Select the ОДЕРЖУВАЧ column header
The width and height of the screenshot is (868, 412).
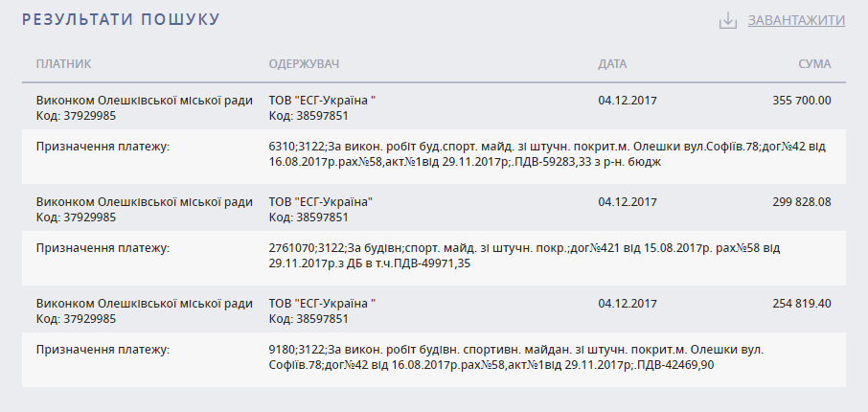tap(304, 63)
